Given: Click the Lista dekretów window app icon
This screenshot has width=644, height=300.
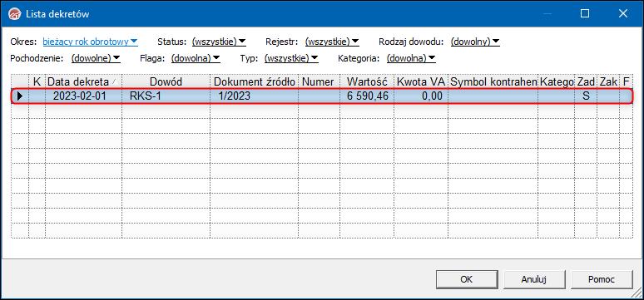Looking at the screenshot, I should coord(14,14).
